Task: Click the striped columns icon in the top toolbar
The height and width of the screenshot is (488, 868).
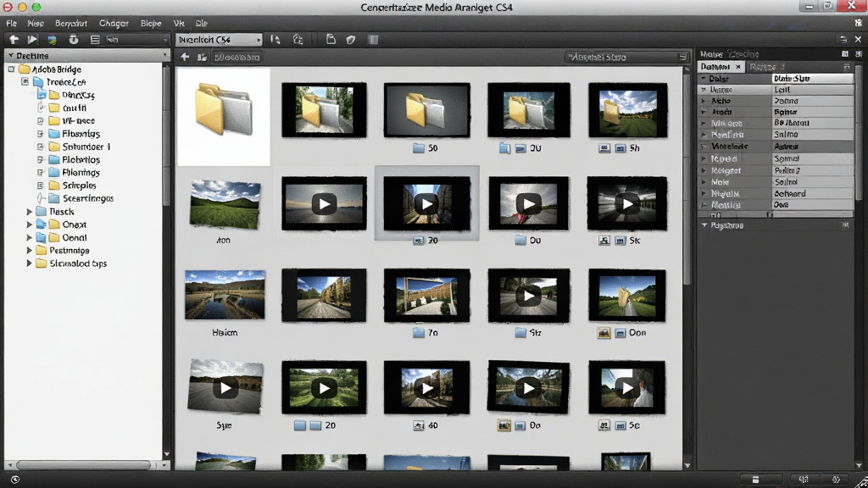Action: coord(373,39)
